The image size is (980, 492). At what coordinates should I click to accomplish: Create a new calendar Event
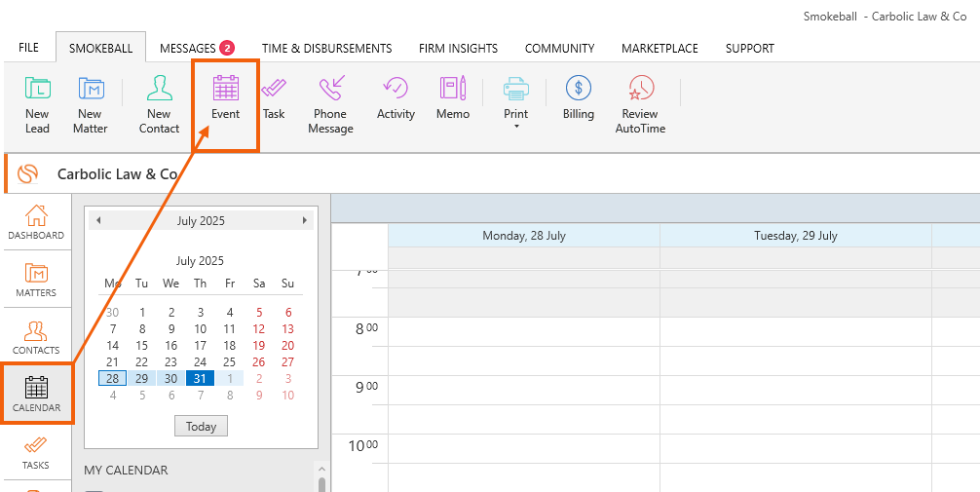226,97
